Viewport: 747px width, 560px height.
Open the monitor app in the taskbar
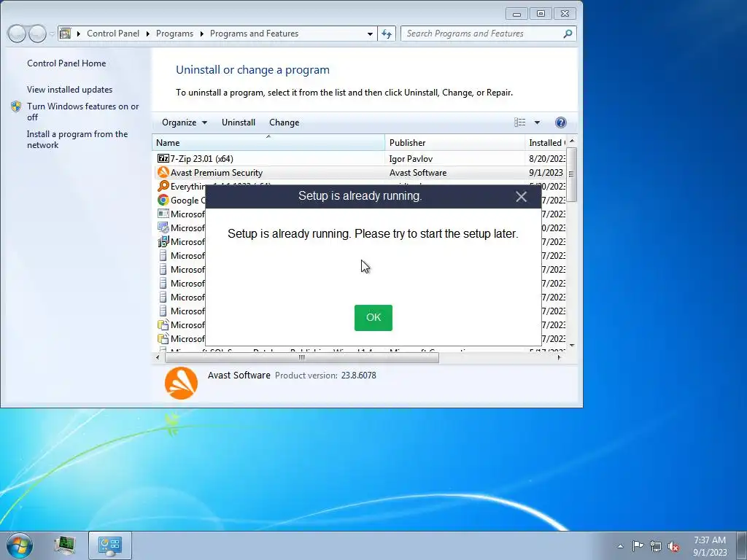pos(65,545)
